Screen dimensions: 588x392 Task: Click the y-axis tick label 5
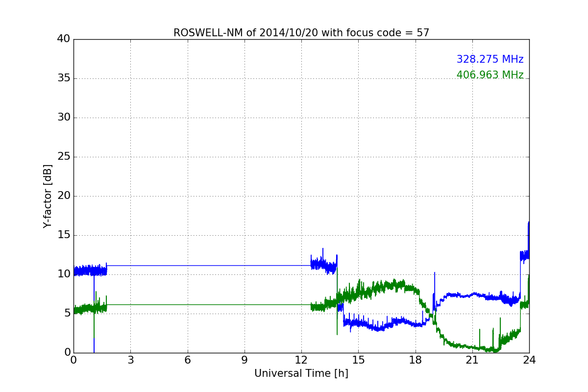(67, 314)
